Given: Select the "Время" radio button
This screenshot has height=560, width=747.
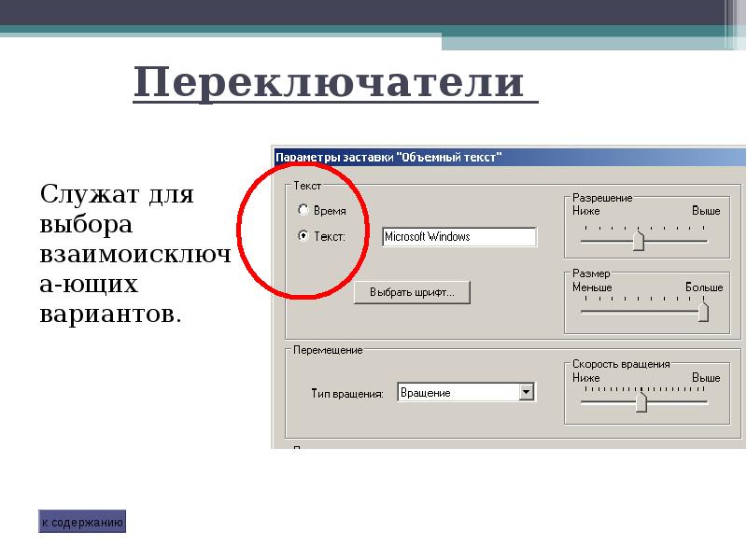Looking at the screenshot, I should (303, 211).
